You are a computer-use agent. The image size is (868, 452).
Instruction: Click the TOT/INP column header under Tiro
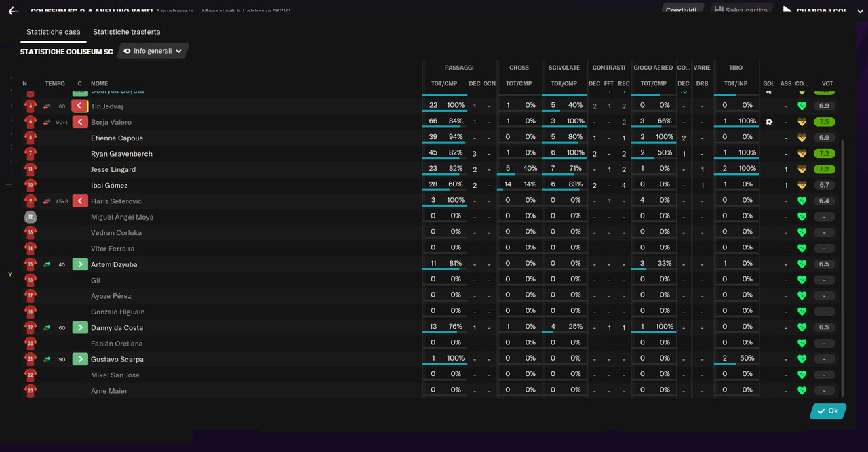pos(736,84)
